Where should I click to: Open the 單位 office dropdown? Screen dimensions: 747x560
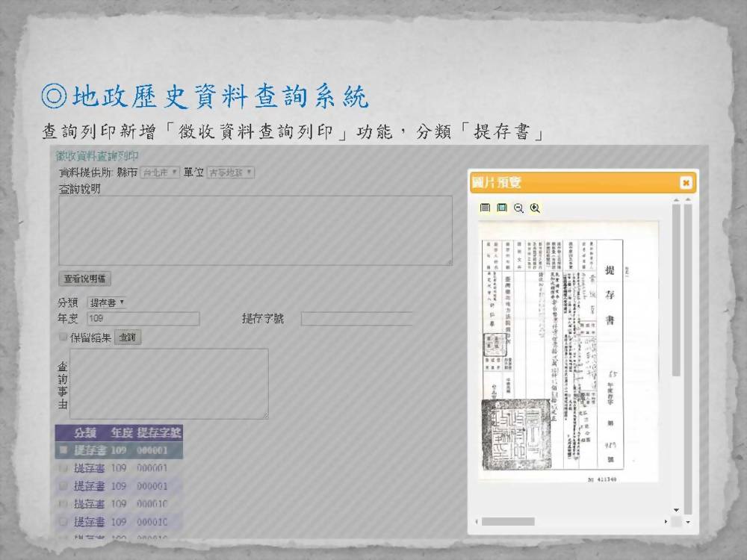click(x=230, y=172)
